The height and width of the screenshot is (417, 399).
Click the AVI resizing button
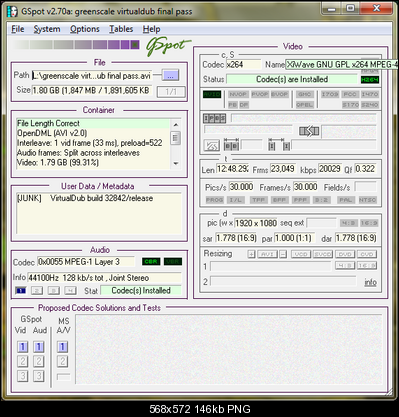(x=267, y=254)
